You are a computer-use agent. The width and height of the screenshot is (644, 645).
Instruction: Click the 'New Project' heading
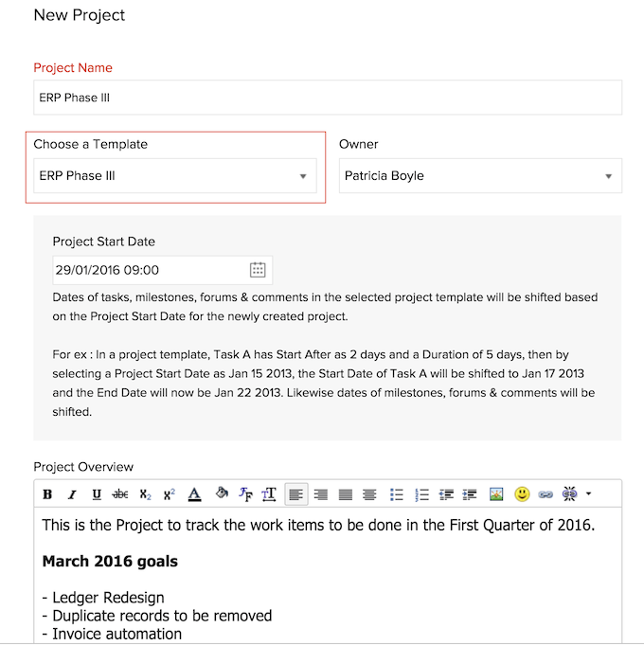tap(80, 15)
